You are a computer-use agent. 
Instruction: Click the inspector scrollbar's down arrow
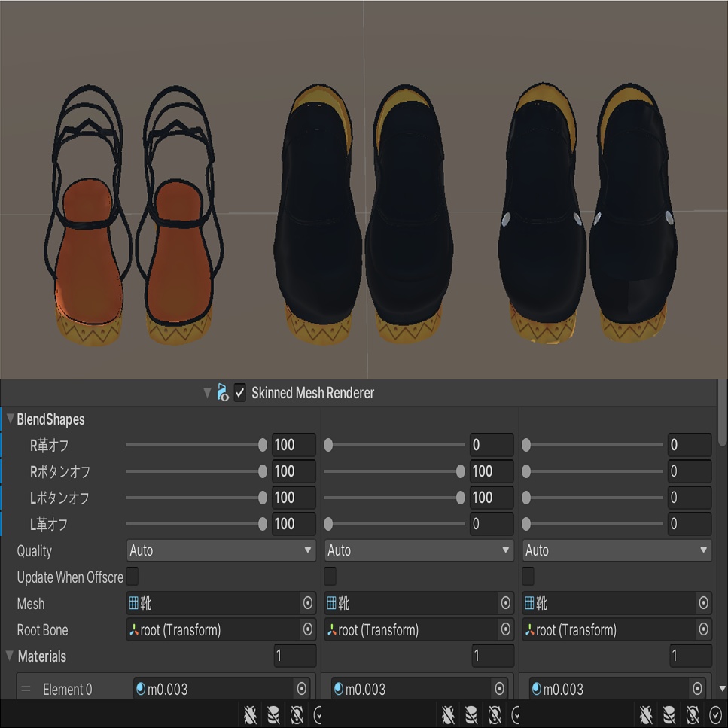pyautogui.click(x=722, y=689)
